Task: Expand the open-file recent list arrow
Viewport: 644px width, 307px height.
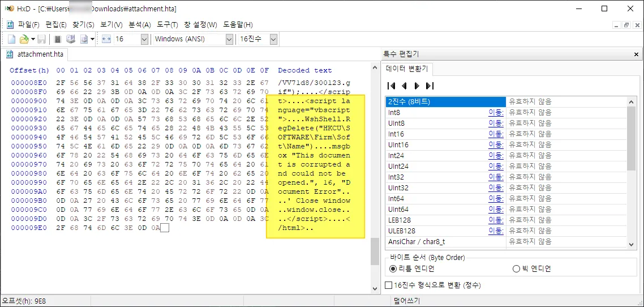Action: click(x=32, y=40)
